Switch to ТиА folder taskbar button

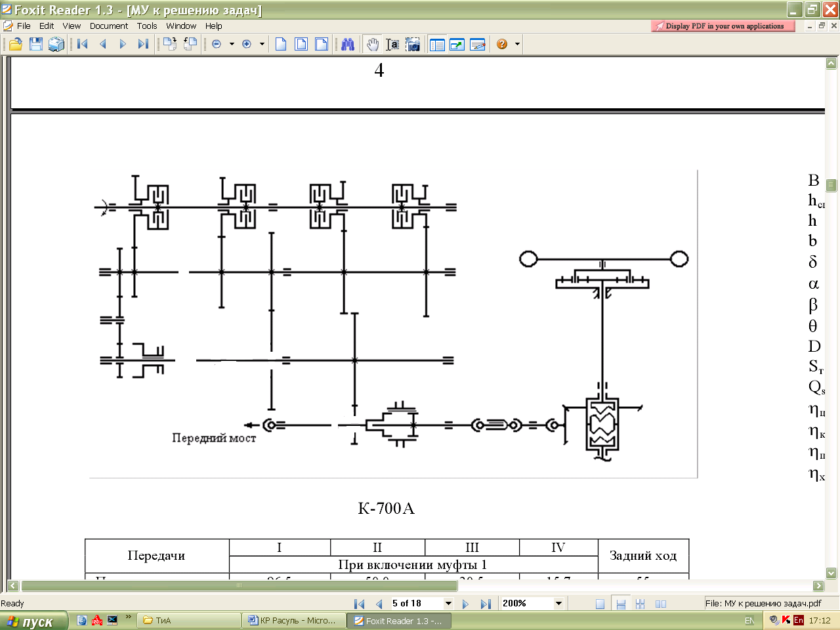click(189, 621)
